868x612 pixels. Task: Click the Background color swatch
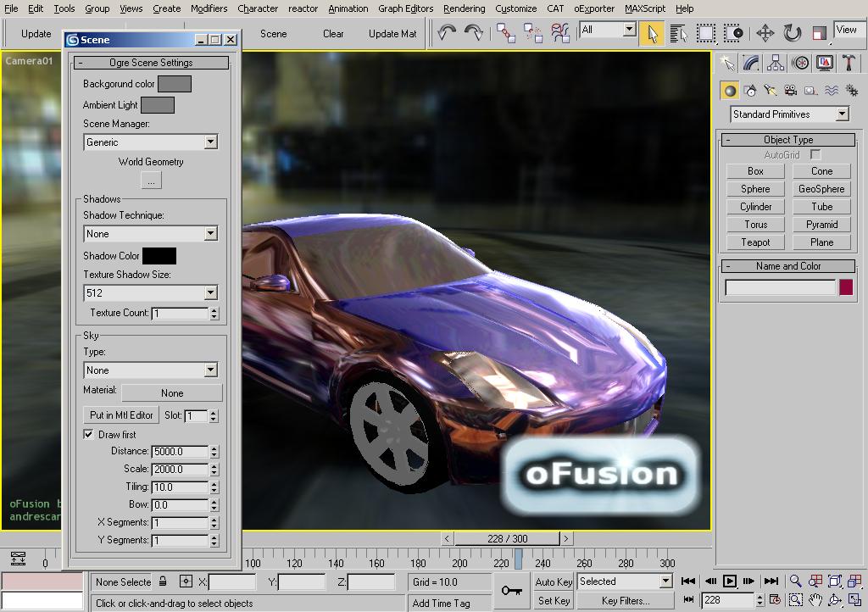point(175,84)
